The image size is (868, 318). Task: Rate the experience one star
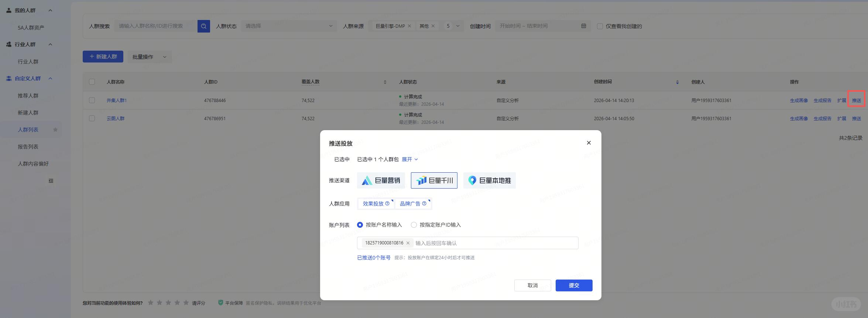(x=151, y=303)
